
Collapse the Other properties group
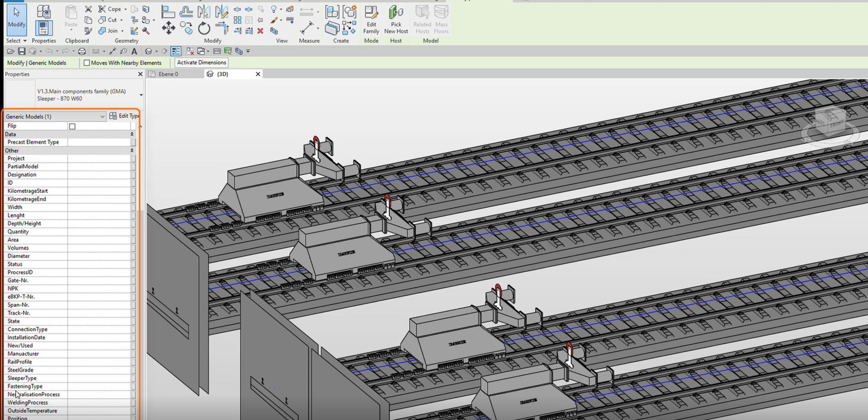click(132, 150)
